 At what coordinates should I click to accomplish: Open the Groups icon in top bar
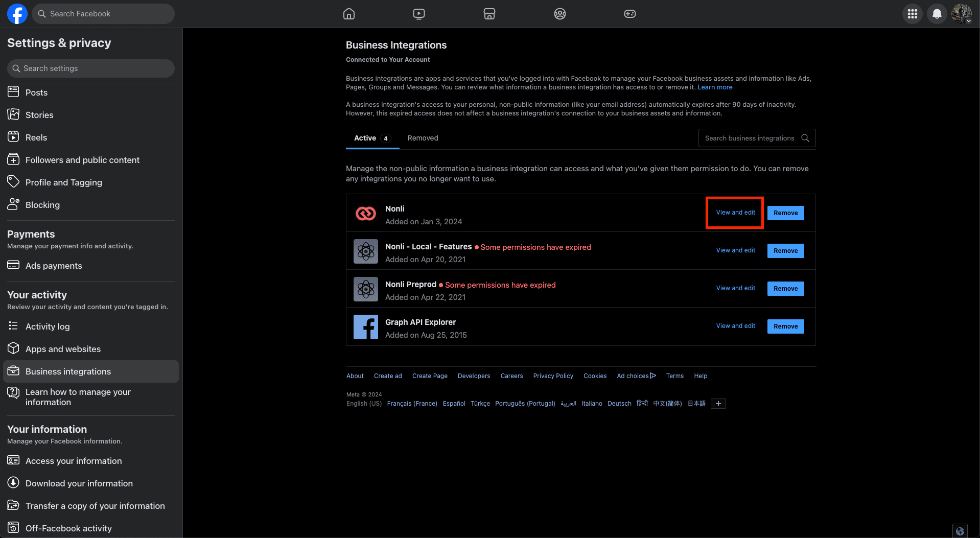[x=560, y=14]
